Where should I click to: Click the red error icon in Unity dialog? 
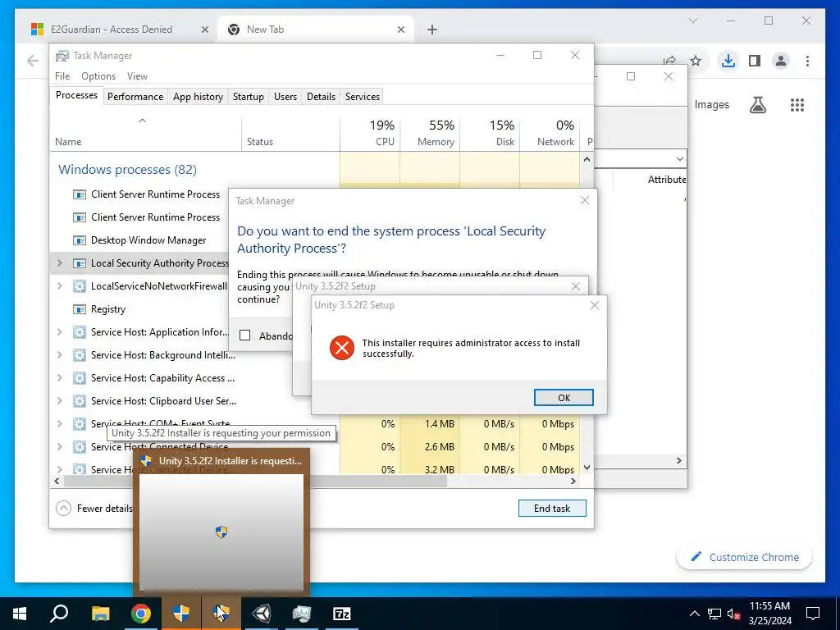[x=342, y=348]
